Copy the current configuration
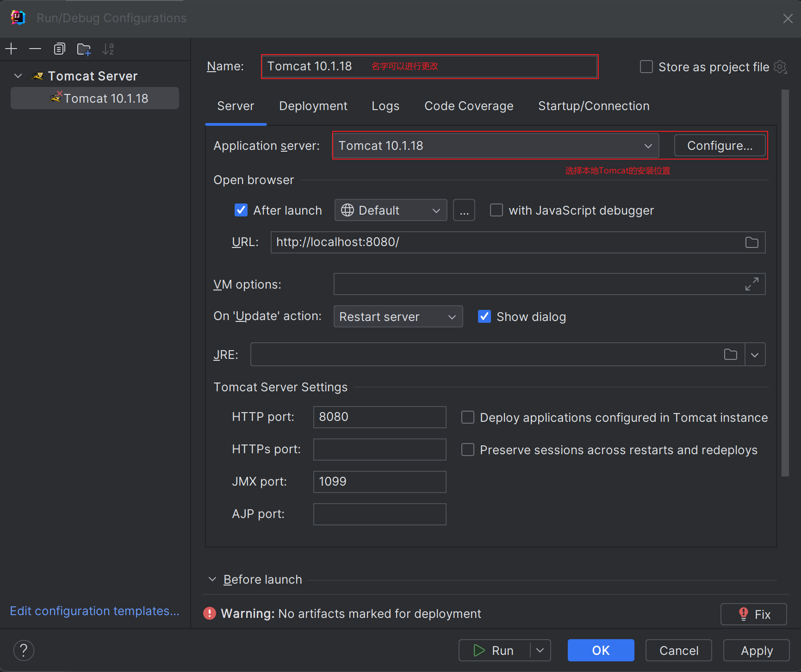This screenshot has width=801, height=672. tap(59, 49)
